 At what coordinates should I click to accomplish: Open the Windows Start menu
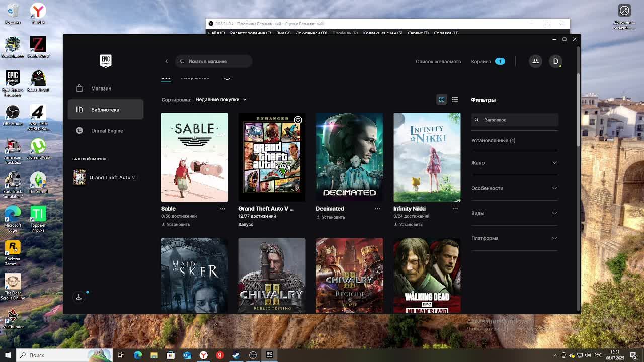8,355
